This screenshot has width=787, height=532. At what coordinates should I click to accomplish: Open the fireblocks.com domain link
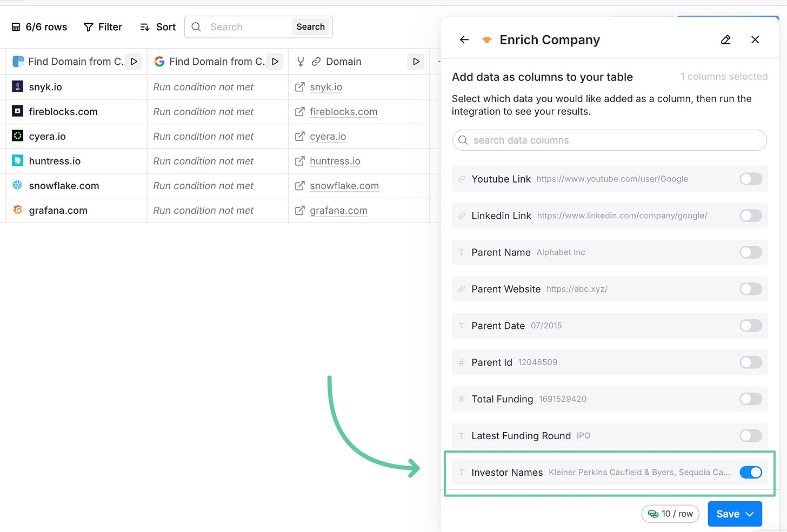point(344,112)
